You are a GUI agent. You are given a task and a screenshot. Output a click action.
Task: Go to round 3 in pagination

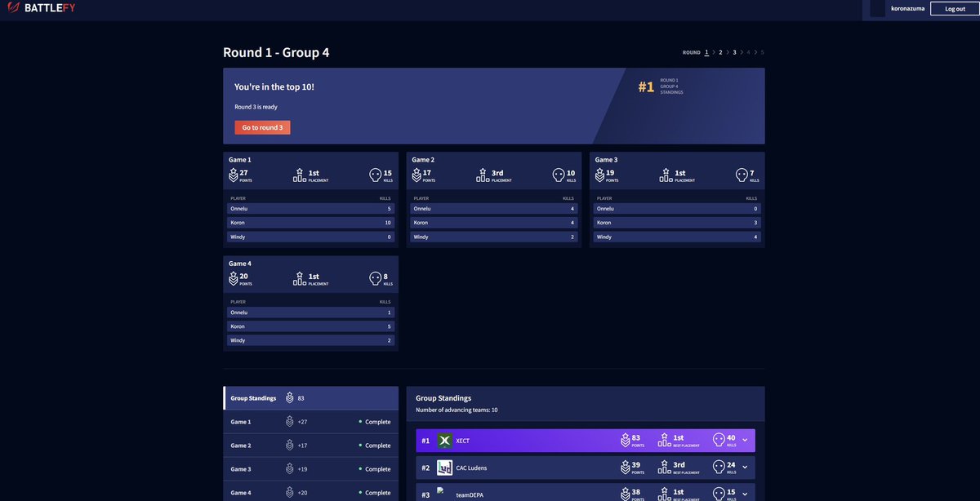pyautogui.click(x=734, y=52)
